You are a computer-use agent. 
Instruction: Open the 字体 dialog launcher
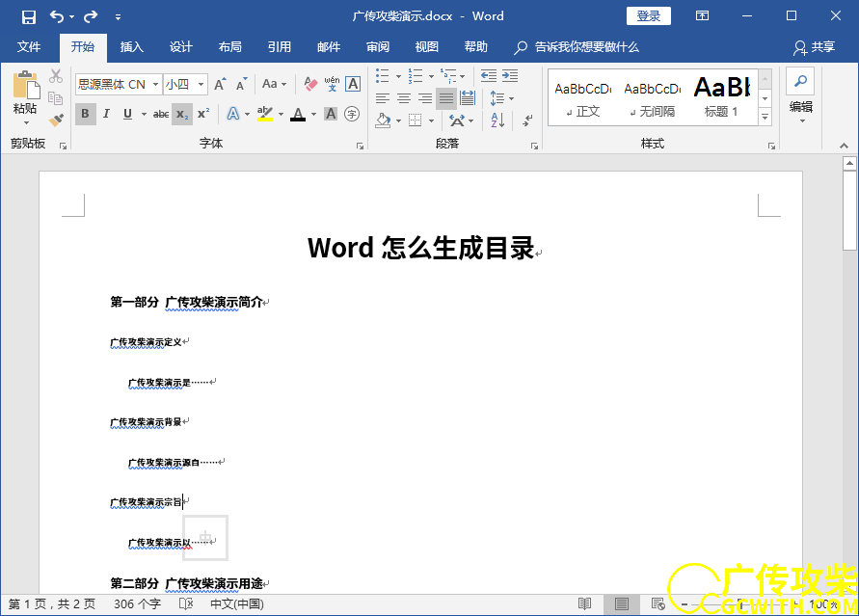click(x=360, y=146)
